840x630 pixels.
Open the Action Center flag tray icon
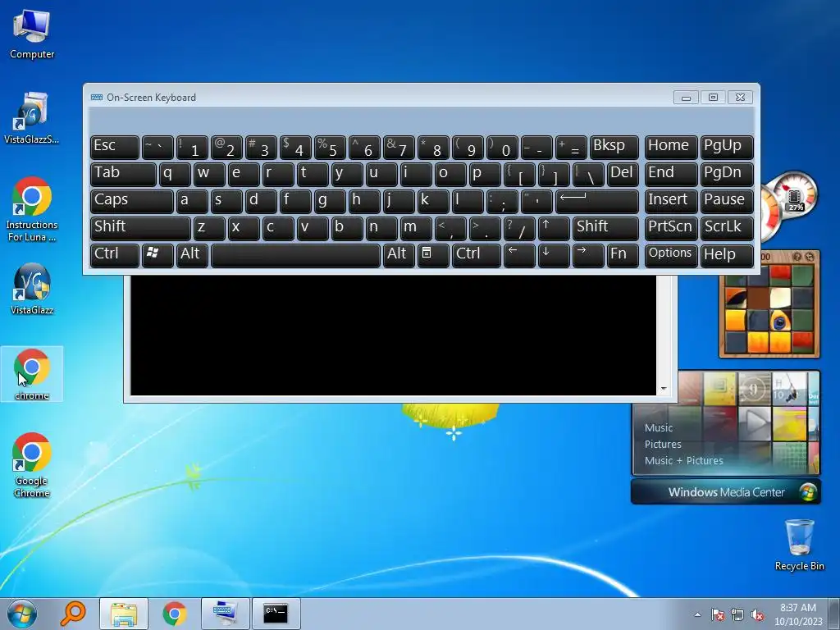[718, 614]
